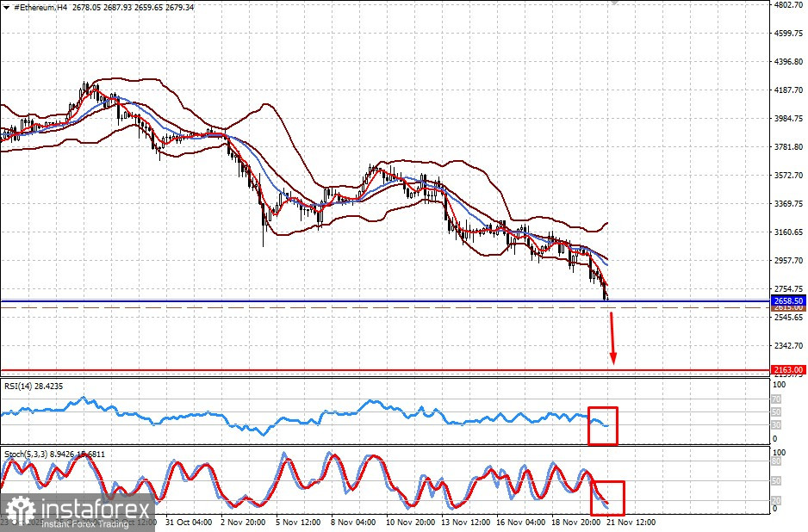
Task: Click the 8 Nov 04:00 time label
Action: 352,523
